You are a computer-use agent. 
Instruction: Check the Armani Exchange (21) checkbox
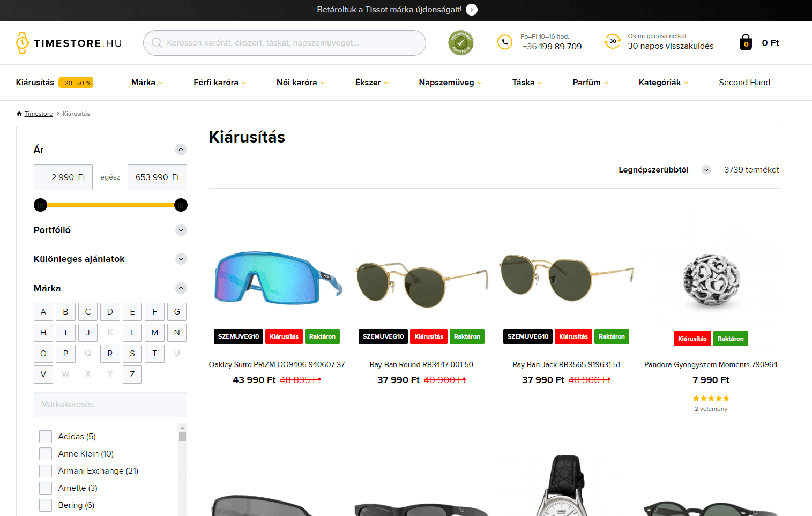[46, 471]
